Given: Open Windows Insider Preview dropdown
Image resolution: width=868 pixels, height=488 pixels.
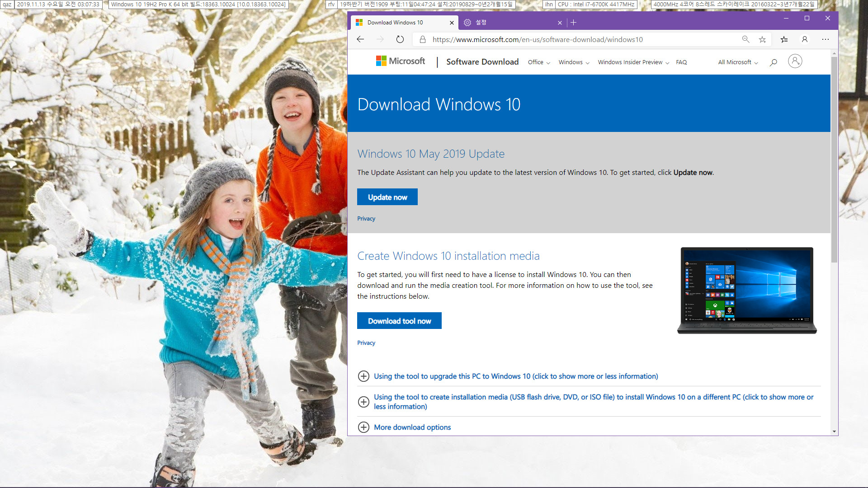Looking at the screenshot, I should pos(633,62).
